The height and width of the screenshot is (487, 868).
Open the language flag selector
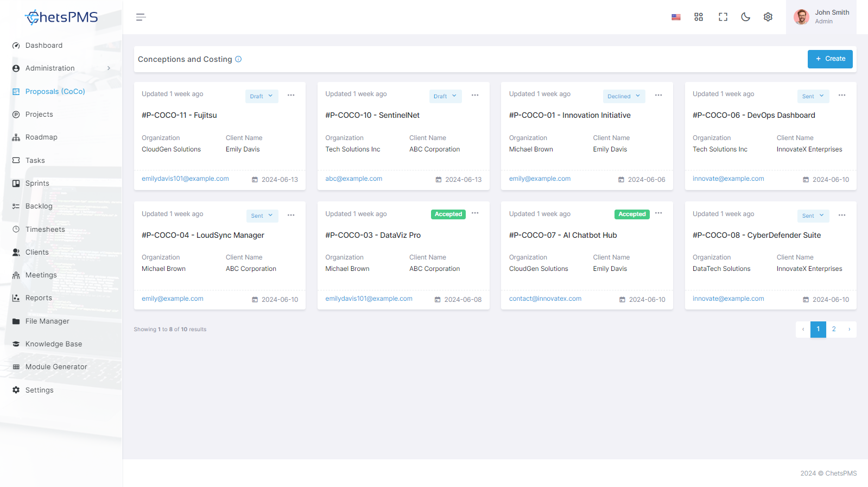click(x=676, y=17)
